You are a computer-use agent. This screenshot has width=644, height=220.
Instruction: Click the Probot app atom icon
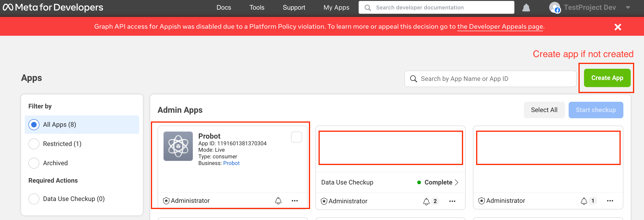click(x=178, y=146)
